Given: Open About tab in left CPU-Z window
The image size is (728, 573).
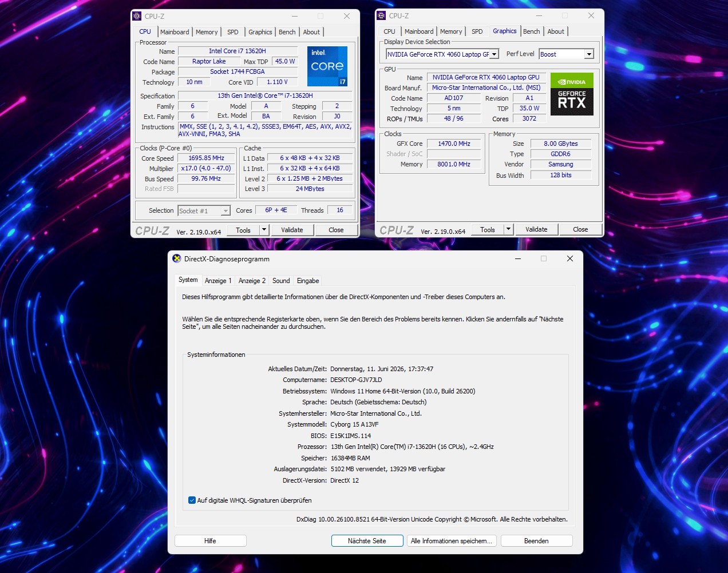Looking at the screenshot, I should click(311, 32).
